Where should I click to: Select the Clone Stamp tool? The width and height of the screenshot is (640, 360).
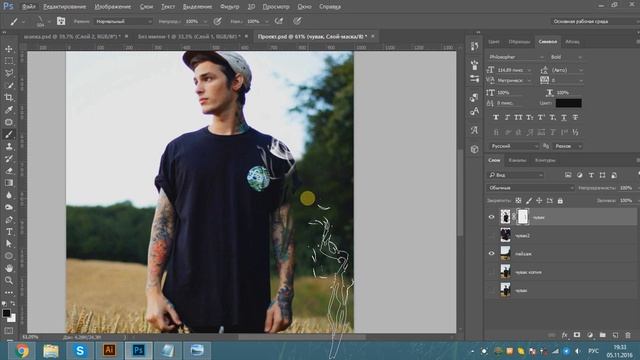9,147
